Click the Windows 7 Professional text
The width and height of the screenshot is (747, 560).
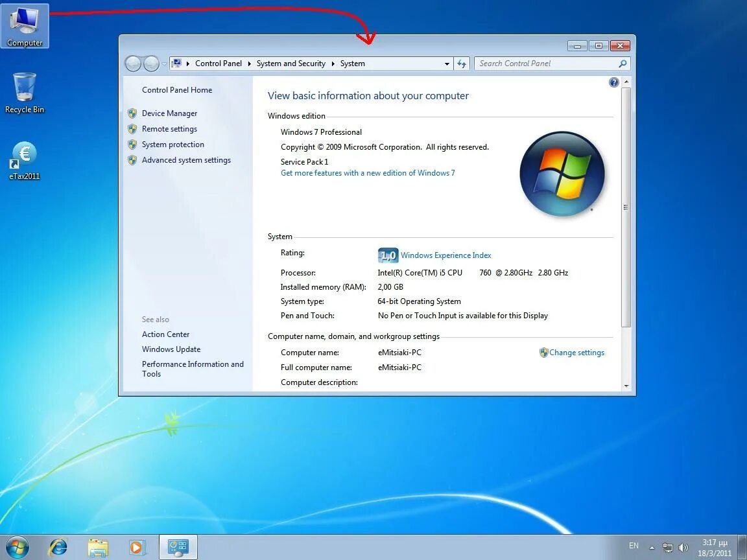[x=321, y=132]
